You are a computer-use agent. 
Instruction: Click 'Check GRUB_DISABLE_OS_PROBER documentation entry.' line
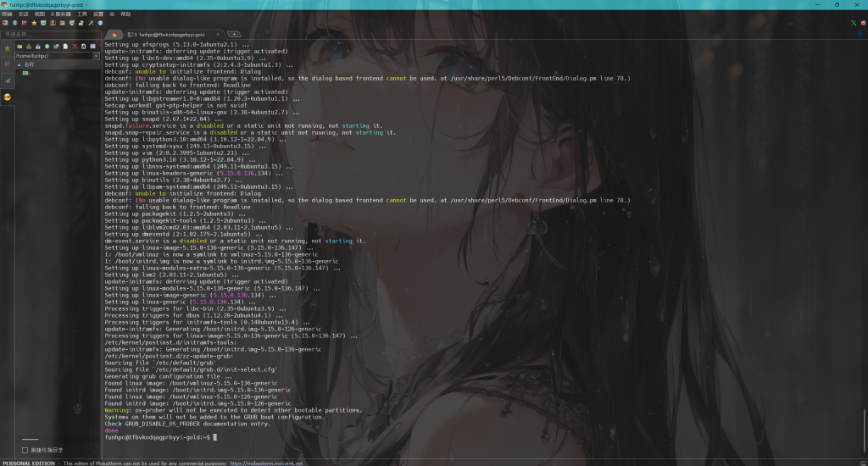[187, 424]
